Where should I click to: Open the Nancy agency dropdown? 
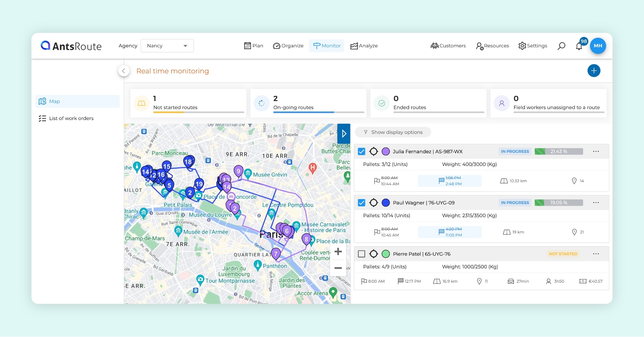point(167,46)
